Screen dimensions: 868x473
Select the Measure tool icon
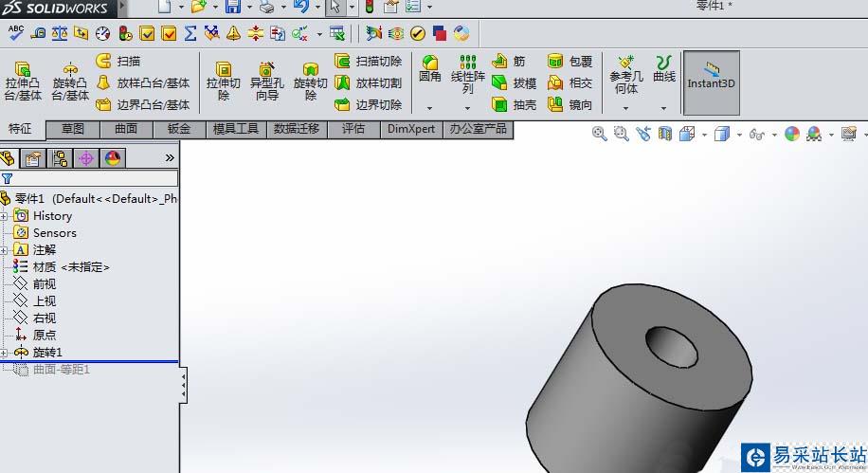click(x=38, y=34)
